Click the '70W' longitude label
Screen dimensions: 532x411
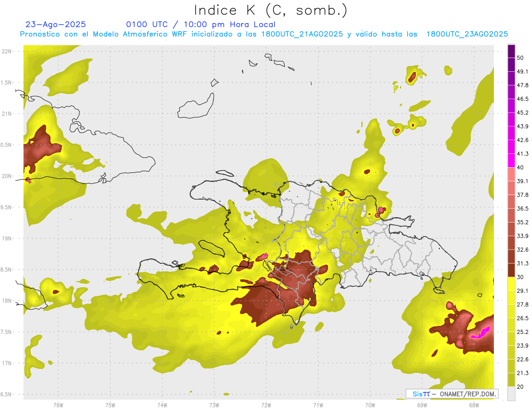click(370, 405)
